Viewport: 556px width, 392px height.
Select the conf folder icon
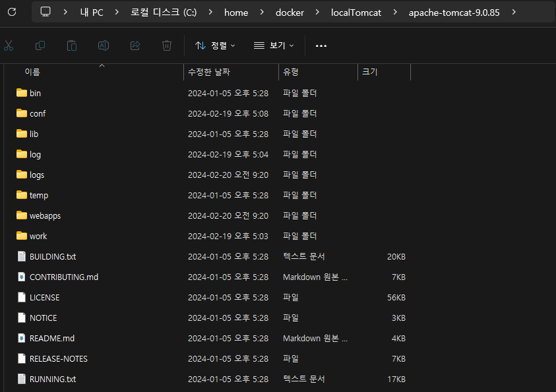(22, 113)
